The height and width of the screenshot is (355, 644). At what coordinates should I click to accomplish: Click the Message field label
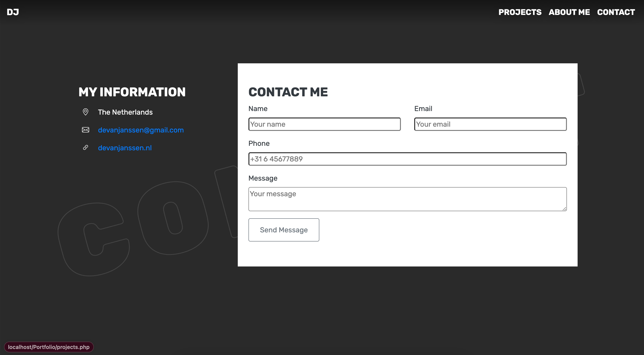263,178
